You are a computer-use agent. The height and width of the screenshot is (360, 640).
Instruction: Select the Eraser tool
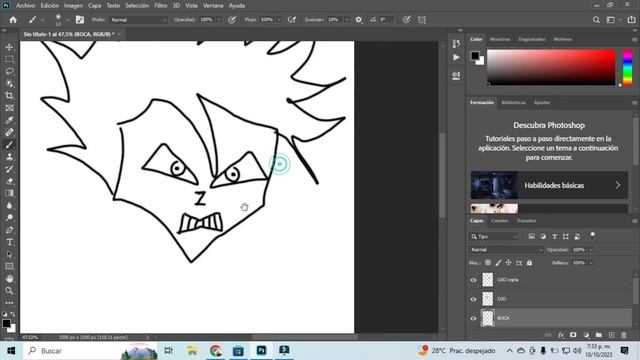coord(9,181)
